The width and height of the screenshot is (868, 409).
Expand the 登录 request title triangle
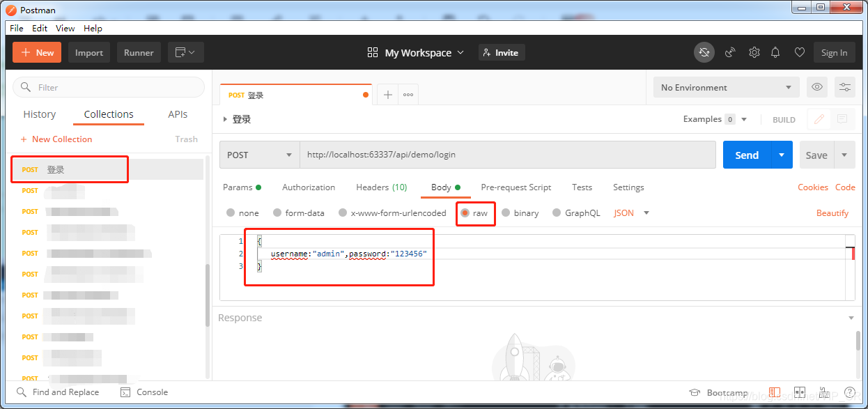coord(225,119)
